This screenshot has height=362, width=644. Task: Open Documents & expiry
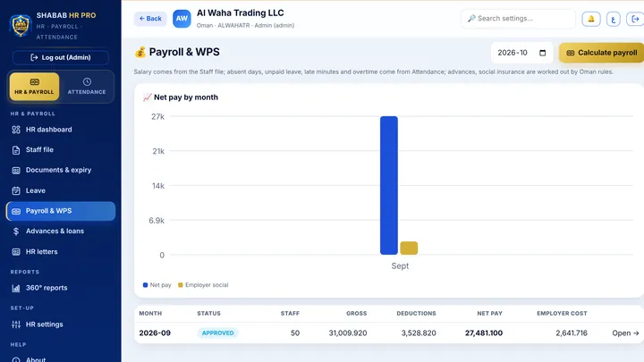coord(61,170)
